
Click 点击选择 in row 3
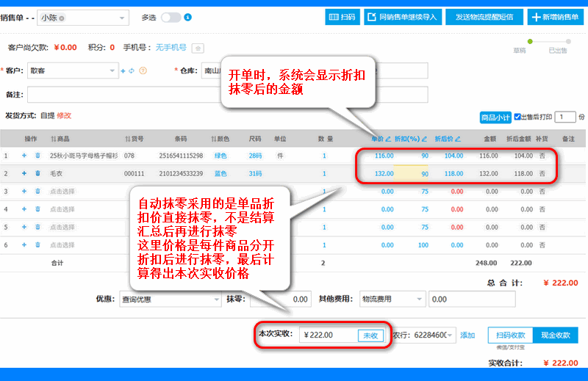(x=62, y=192)
